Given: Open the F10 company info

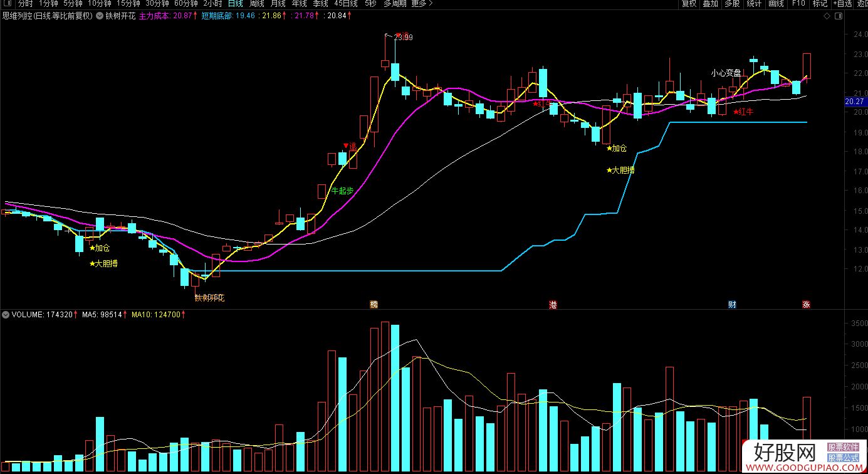Looking at the screenshot, I should [798, 4].
